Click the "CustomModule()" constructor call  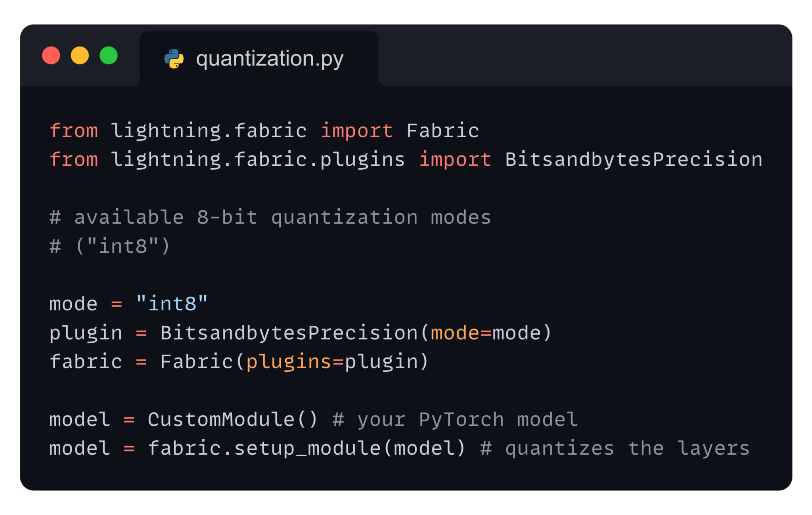[233, 419]
